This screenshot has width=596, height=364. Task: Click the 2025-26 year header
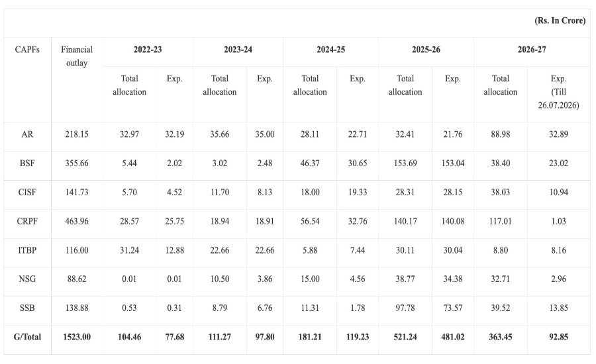[426, 50]
